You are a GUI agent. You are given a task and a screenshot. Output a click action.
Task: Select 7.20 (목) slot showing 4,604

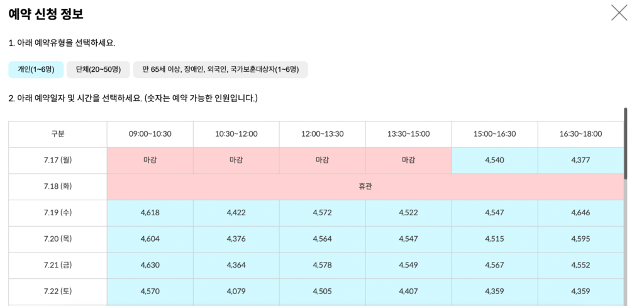(150, 239)
